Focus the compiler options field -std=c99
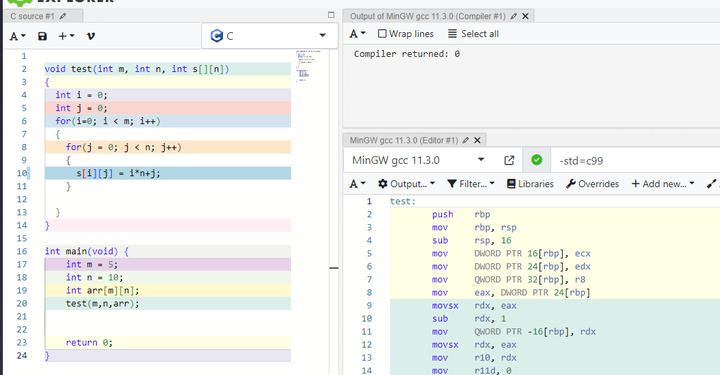The image size is (720, 375). tap(636, 161)
